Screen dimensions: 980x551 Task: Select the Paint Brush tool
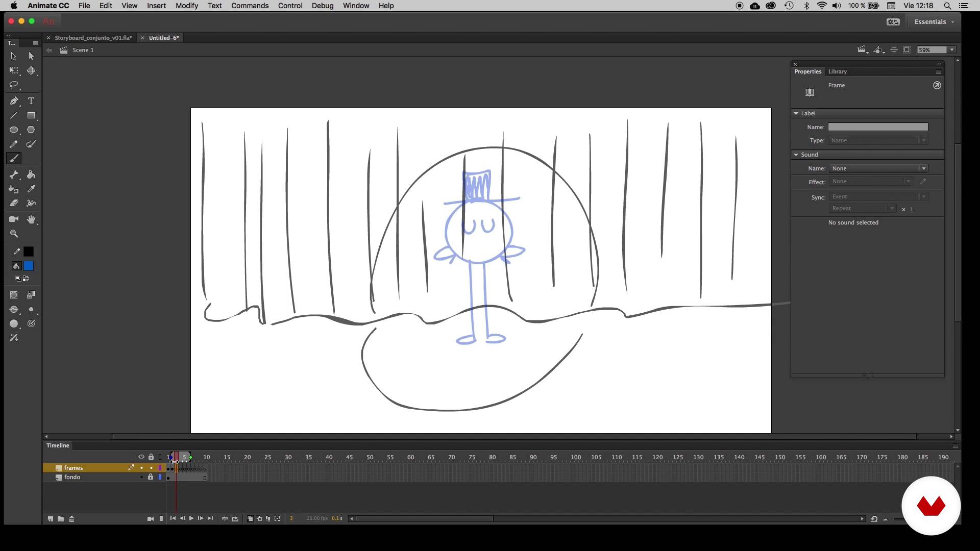[x=31, y=144]
